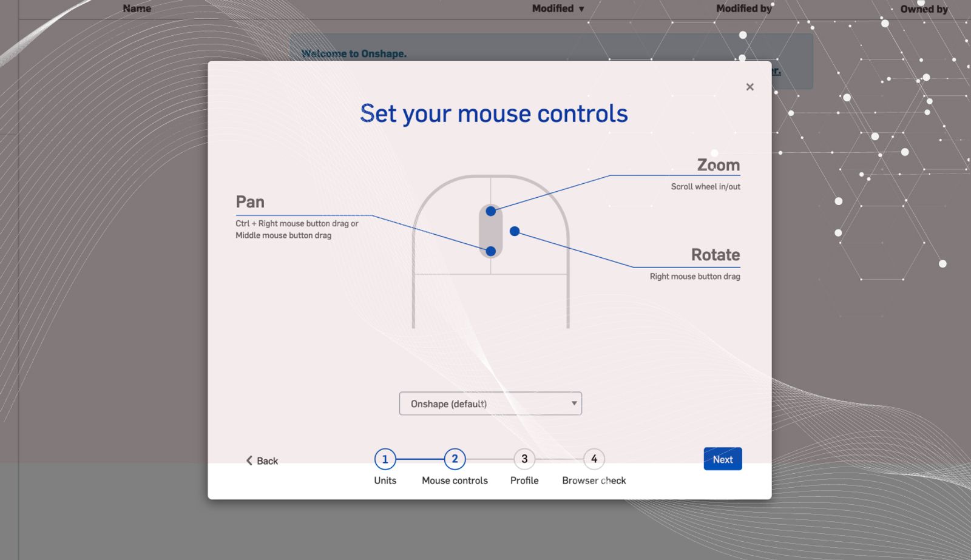Image resolution: width=971 pixels, height=560 pixels.
Task: Close the mouse controls dialog
Action: click(749, 87)
